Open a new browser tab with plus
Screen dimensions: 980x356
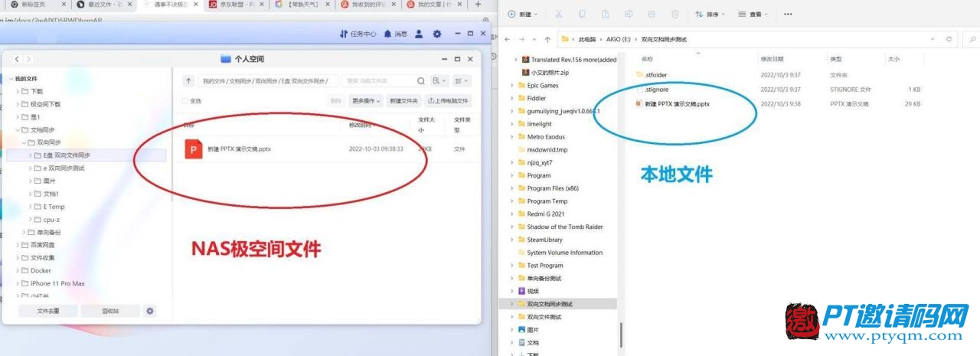(x=478, y=5)
